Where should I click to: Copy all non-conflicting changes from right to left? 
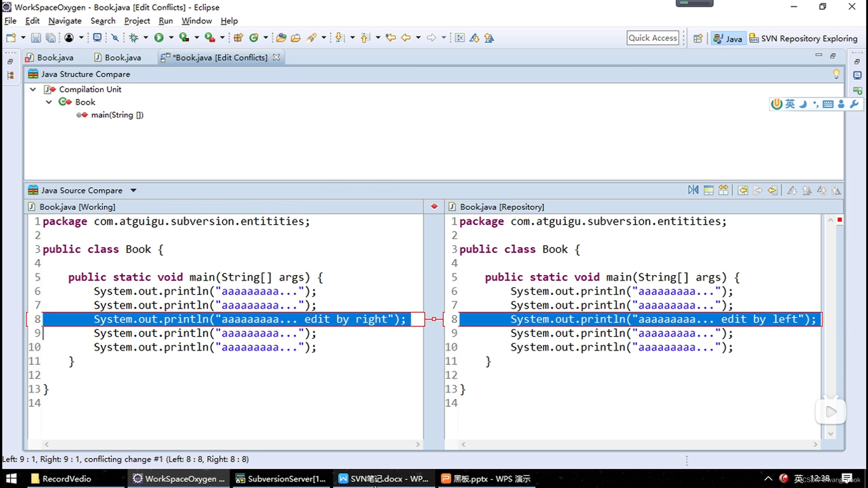pos(743,190)
